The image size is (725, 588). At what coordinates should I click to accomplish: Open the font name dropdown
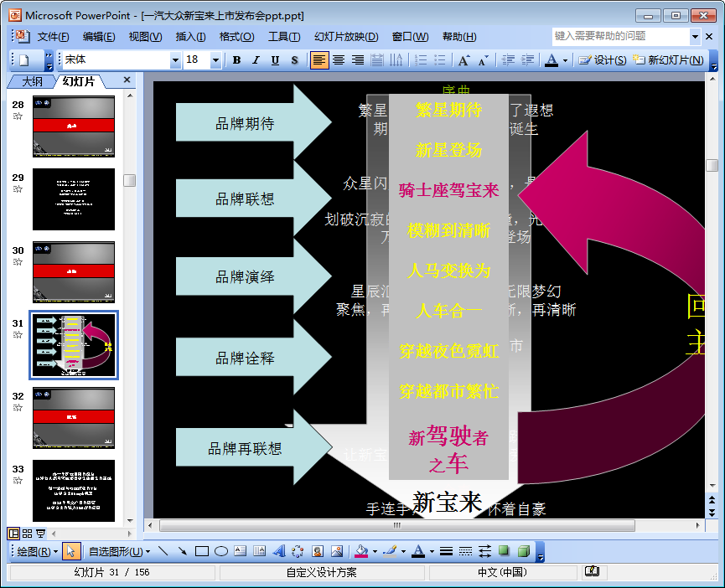click(x=175, y=60)
